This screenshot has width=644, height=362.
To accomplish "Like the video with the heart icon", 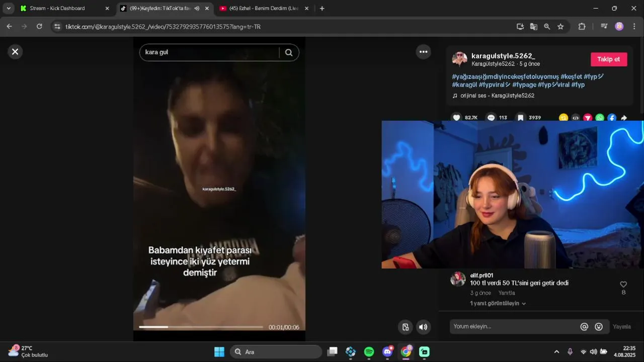I will [456, 118].
